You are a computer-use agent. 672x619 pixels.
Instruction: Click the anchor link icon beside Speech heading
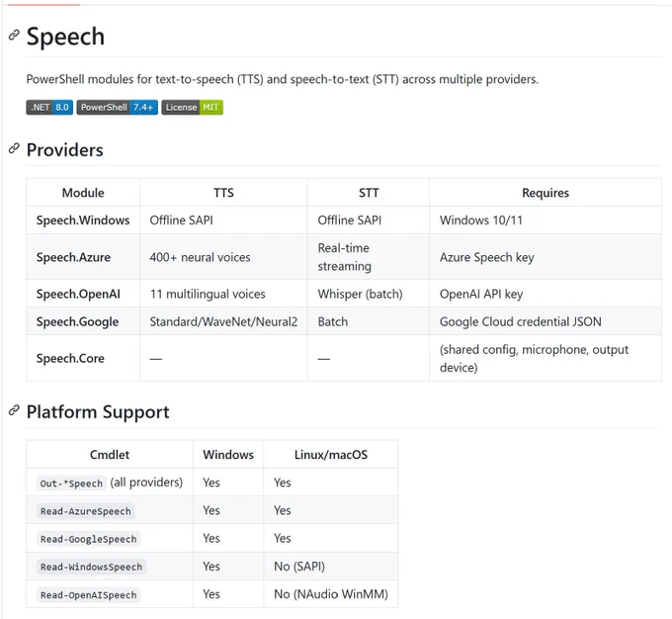click(x=14, y=35)
